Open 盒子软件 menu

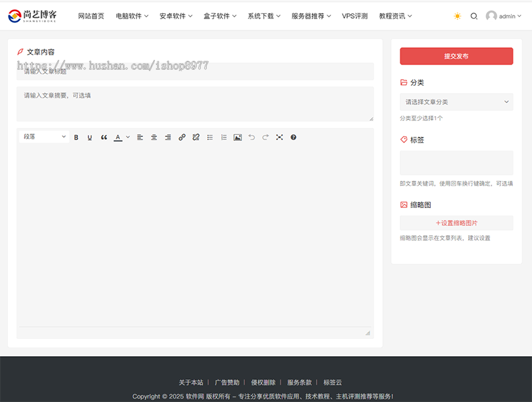click(x=220, y=16)
